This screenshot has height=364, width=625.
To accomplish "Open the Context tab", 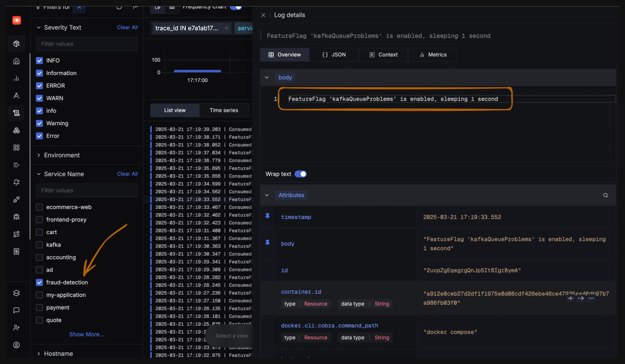I will click(x=383, y=55).
